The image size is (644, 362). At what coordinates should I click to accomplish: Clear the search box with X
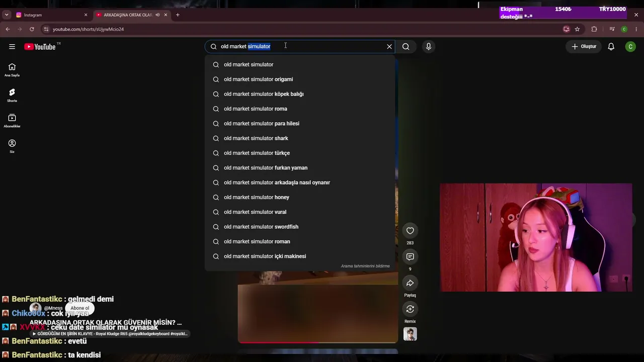click(389, 47)
